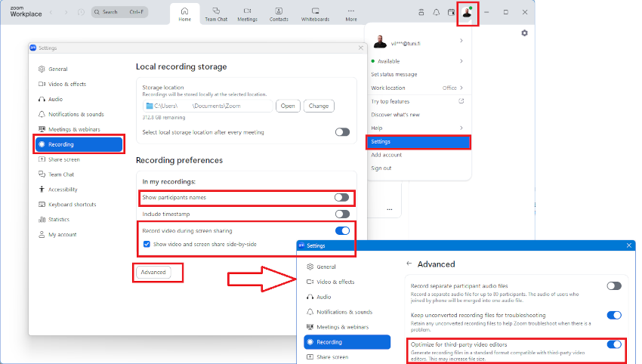Click the history clock icon near search
Screen dimensions: 642x364
click(82, 12)
